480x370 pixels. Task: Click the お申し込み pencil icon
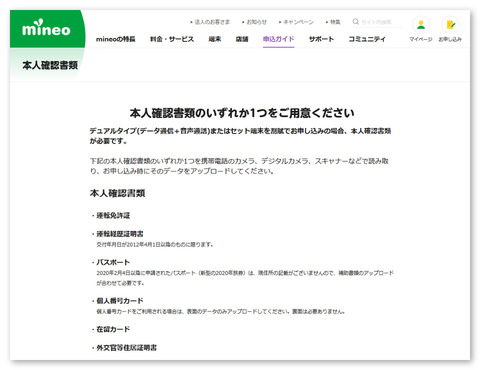450,25
